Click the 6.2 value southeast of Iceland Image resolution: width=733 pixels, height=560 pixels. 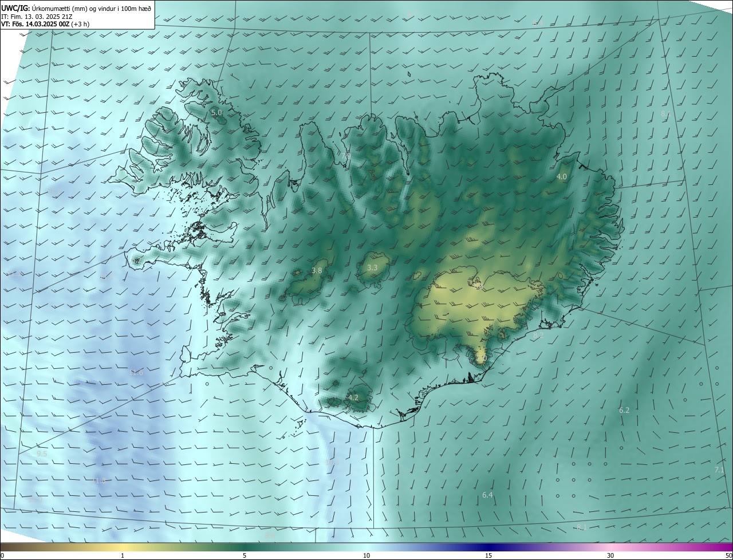[624, 410]
